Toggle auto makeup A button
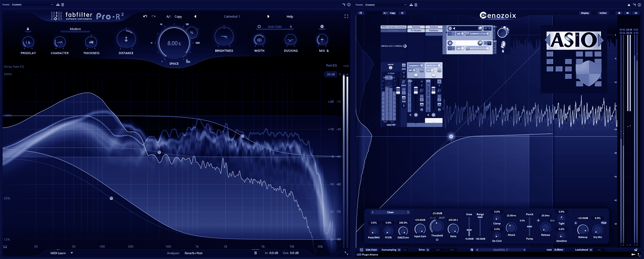Screen dimensions: 644x259 click(576, 223)
